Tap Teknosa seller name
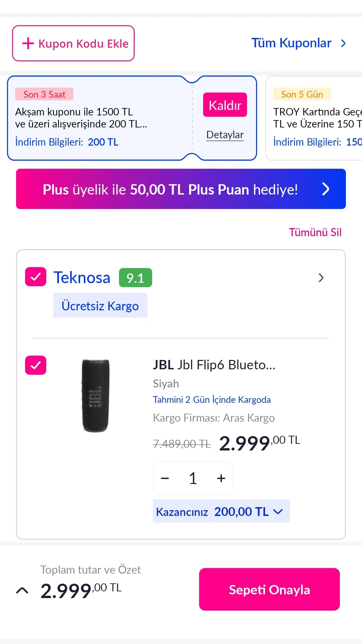Image resolution: width=362 pixels, height=644 pixels. tap(82, 278)
